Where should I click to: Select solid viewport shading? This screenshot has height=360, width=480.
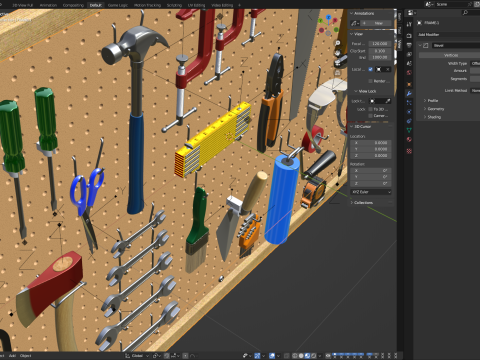[x=301, y=356]
